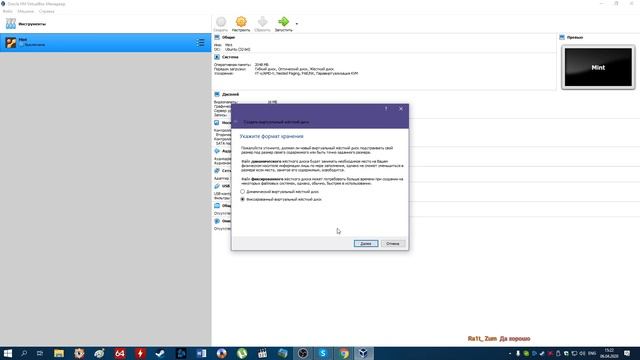Click the Отмена (Cancel) button in the dialog
640x360 pixels.
pyautogui.click(x=393, y=244)
